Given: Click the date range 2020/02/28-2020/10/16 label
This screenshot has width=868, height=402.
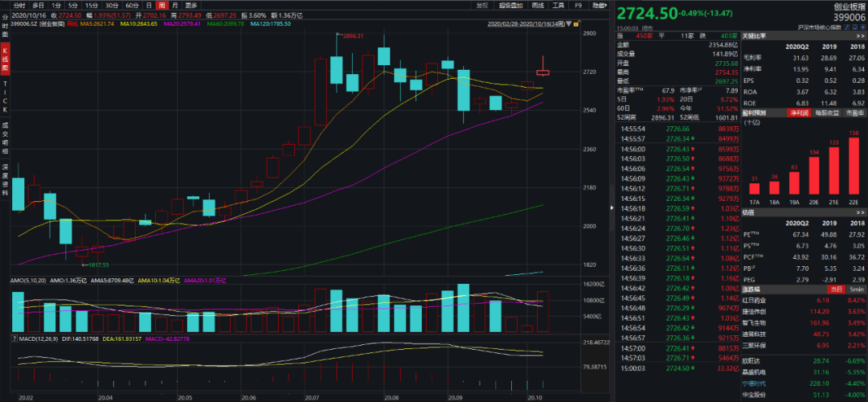Looking at the screenshot, I should (526, 24).
